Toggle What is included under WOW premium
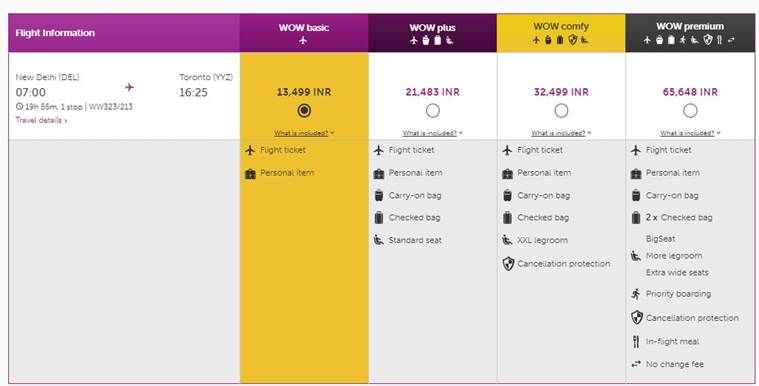 690,133
